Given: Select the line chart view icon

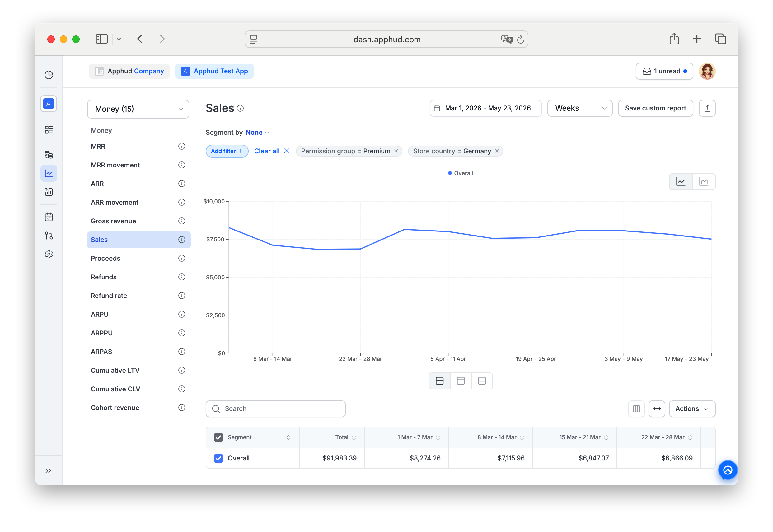Looking at the screenshot, I should pyautogui.click(x=681, y=182).
